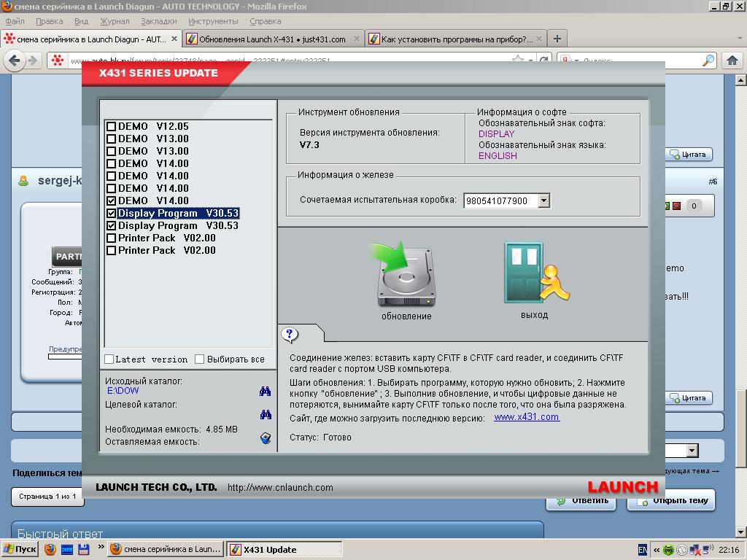The image size is (747, 560).
Task: Click the sergej-k user profile icon
Action: 23,181
